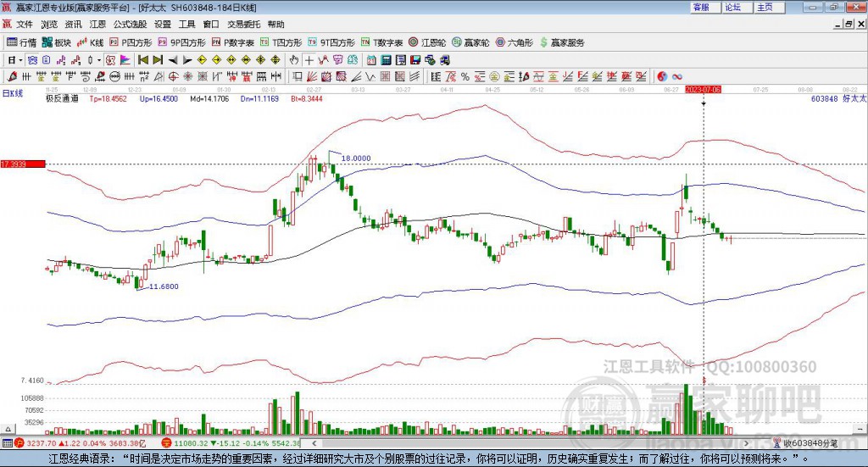
Task: Expand the candlestick style dropdown arrow
Action: pos(100,60)
